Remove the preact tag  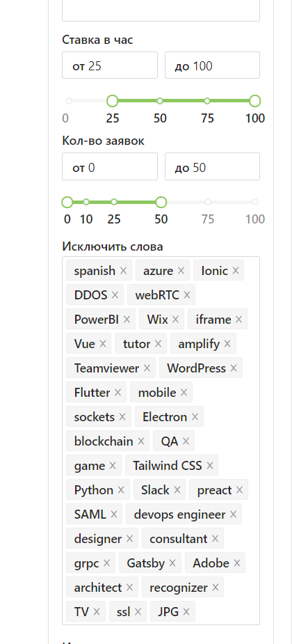tap(239, 490)
